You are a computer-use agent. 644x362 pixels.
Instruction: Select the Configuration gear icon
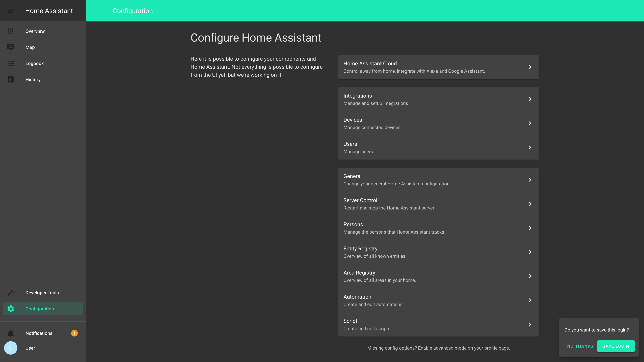[11, 309]
